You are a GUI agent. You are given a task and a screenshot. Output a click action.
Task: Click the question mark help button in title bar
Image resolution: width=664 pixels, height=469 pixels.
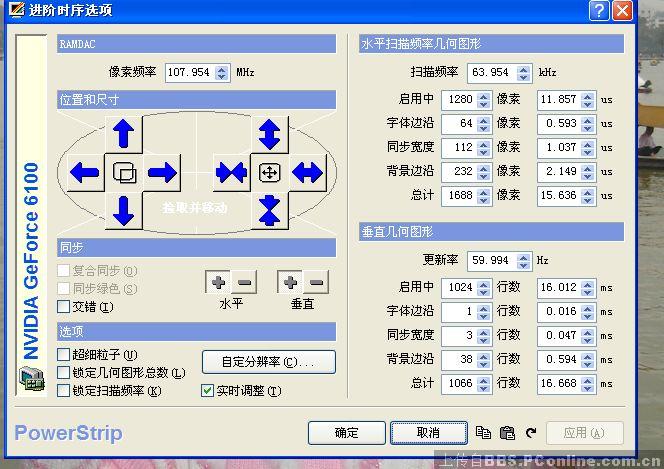coord(599,11)
